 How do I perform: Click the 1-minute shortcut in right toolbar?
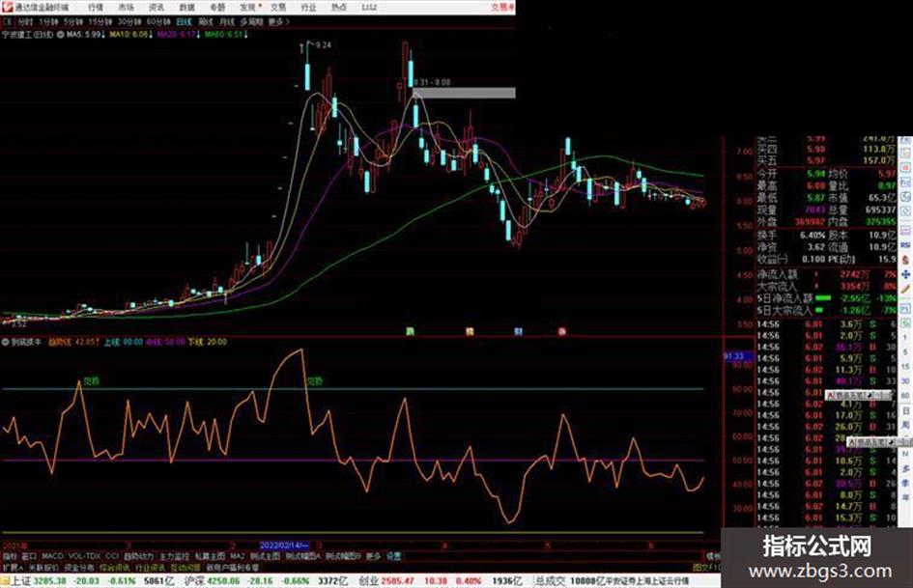(905, 337)
